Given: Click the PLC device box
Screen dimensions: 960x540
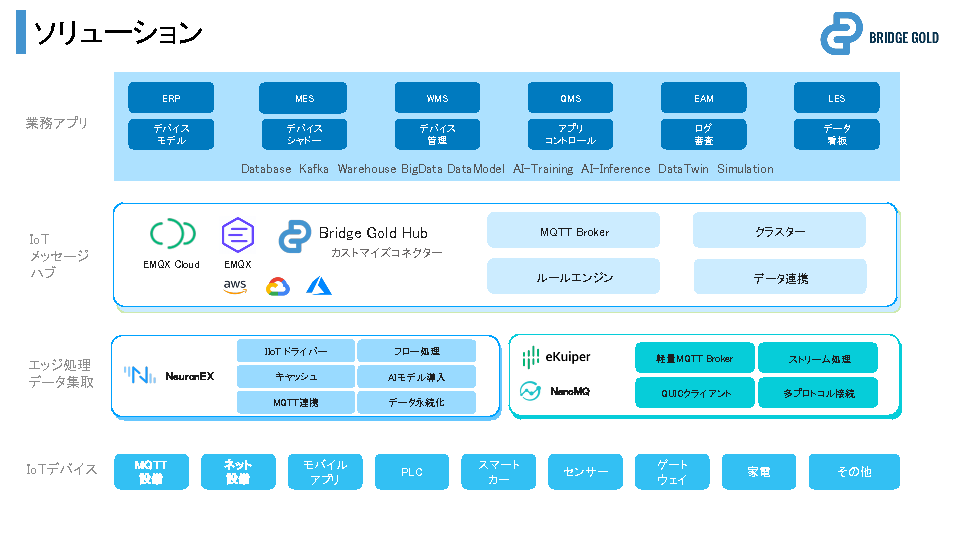Looking at the screenshot, I should tap(412, 472).
